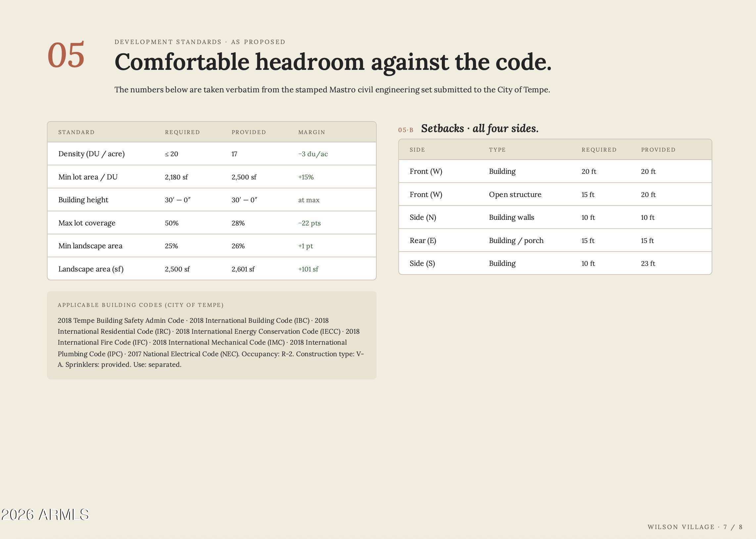The width and height of the screenshot is (756, 539).
Task: Select the Building height row
Action: coord(212,200)
